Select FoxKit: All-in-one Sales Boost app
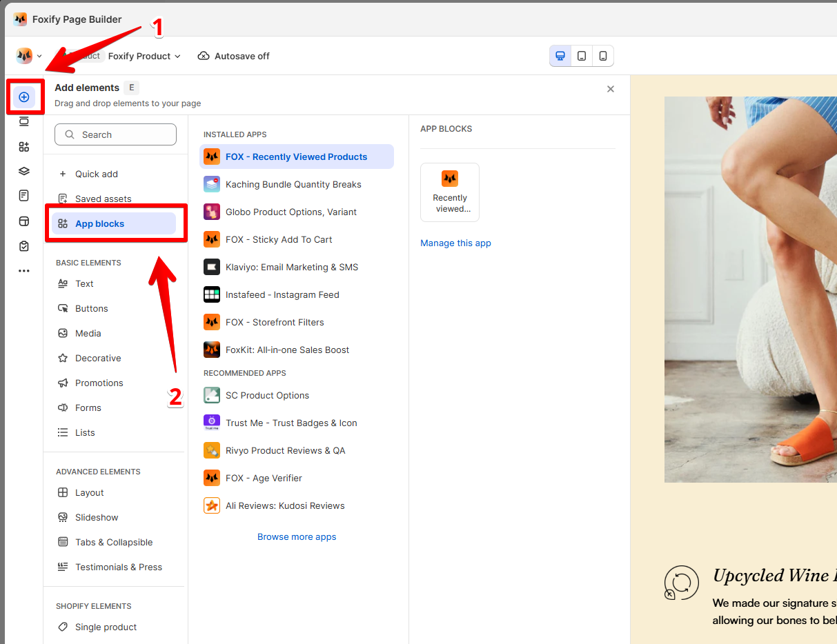Viewport: 837px width, 644px height. click(297, 350)
